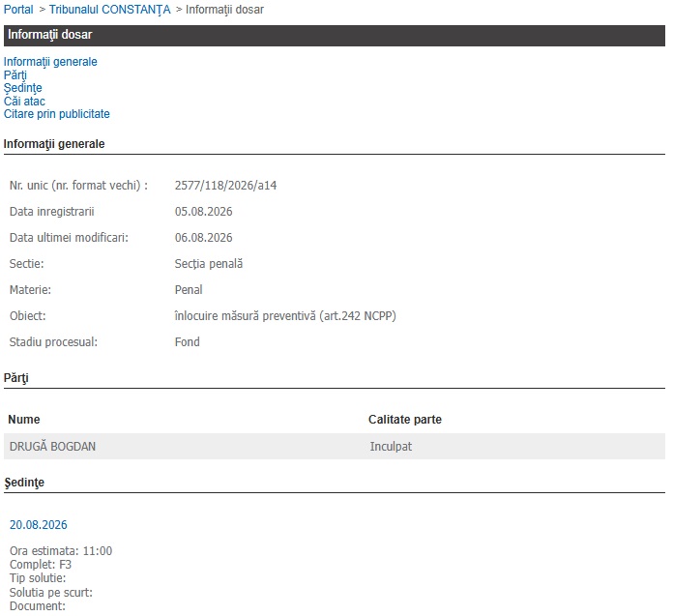
Task: Click the Tip solutie label
Action: click(38, 578)
